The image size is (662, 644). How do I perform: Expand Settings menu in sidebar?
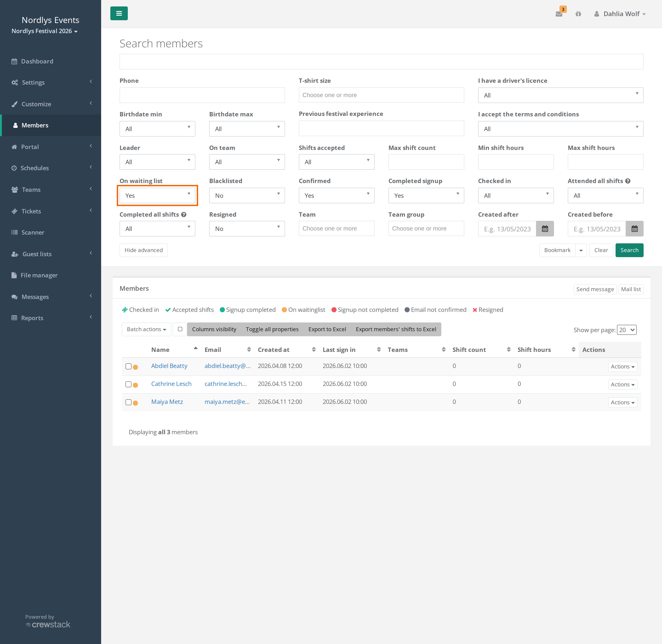[51, 83]
